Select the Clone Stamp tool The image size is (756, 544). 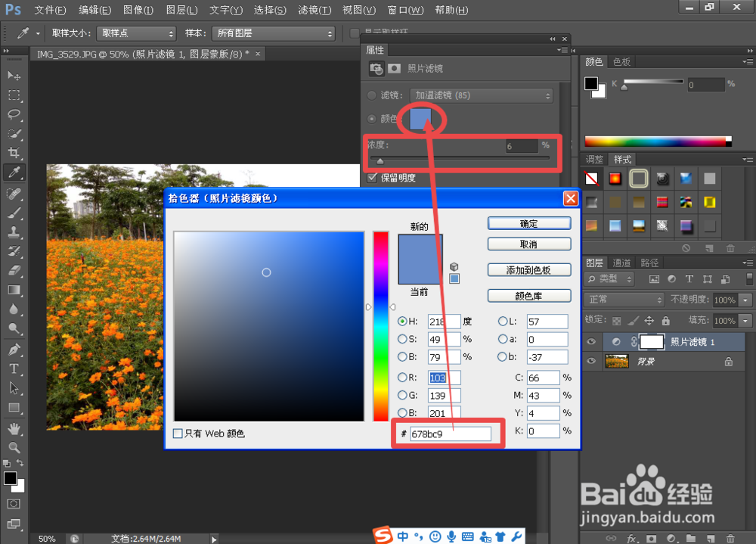click(x=14, y=232)
